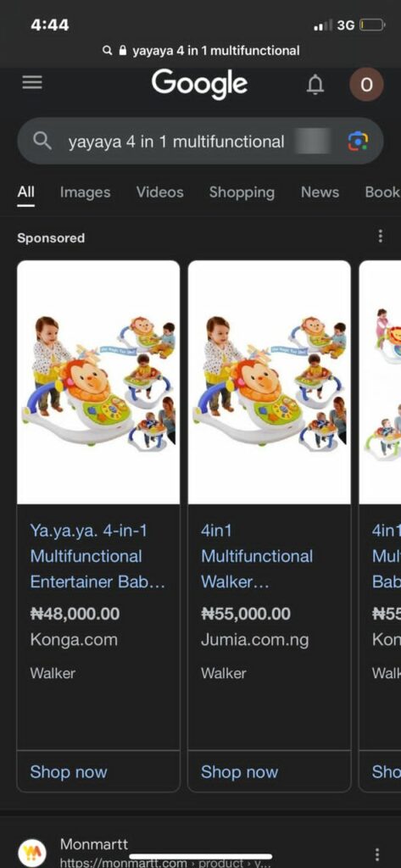Tap Shop now on the Jumia.com.ng card
The image size is (401, 868).
click(x=239, y=771)
